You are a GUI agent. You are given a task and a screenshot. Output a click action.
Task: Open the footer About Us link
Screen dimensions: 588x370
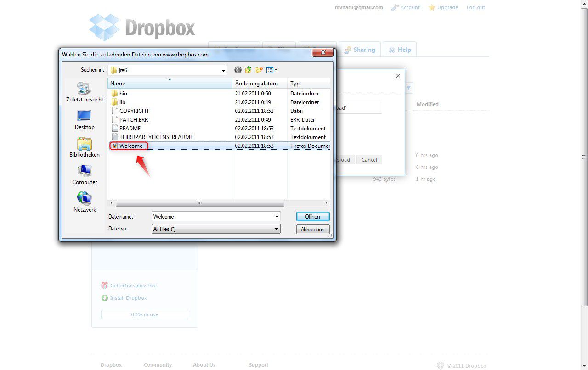coord(204,365)
